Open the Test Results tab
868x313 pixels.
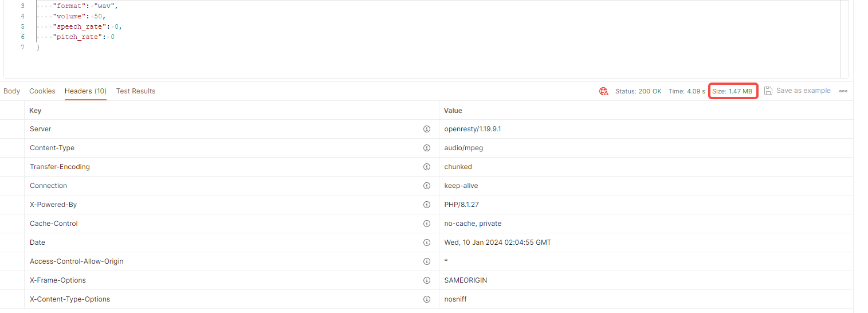pyautogui.click(x=136, y=91)
